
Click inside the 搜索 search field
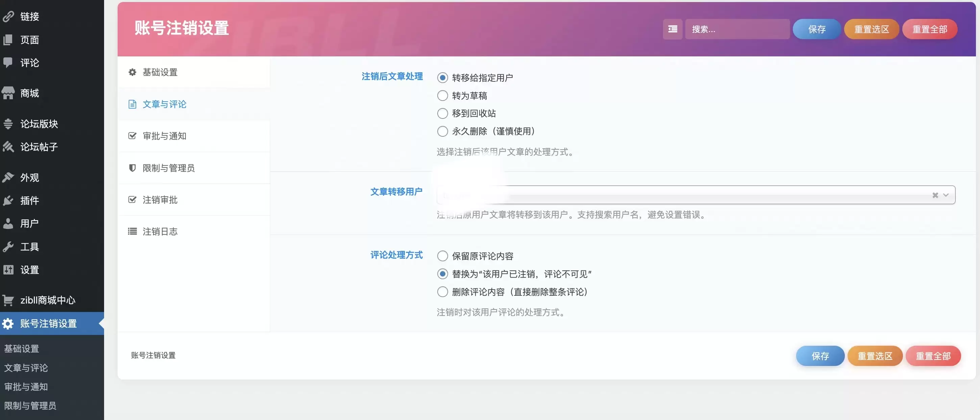(x=737, y=29)
